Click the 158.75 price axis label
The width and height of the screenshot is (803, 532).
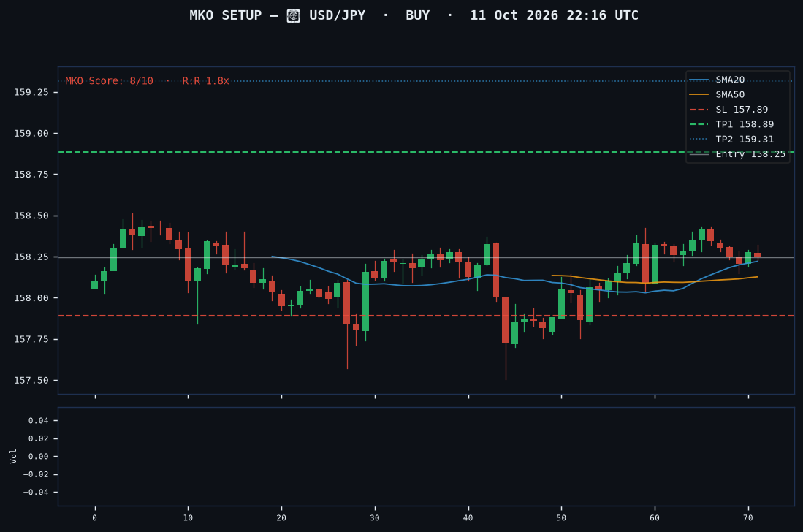[x=31, y=175]
